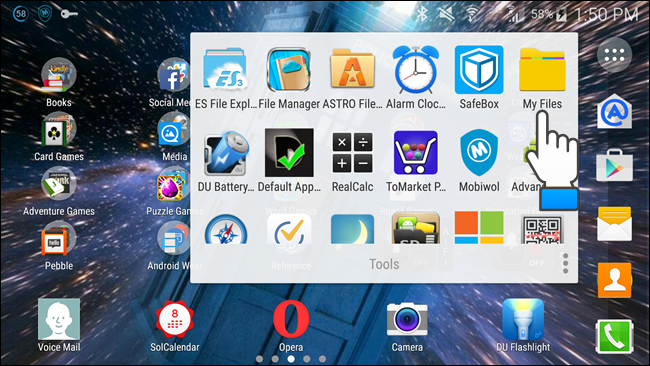Open RealCalc calculator
This screenshot has height=366, width=650.
pyautogui.click(x=352, y=153)
